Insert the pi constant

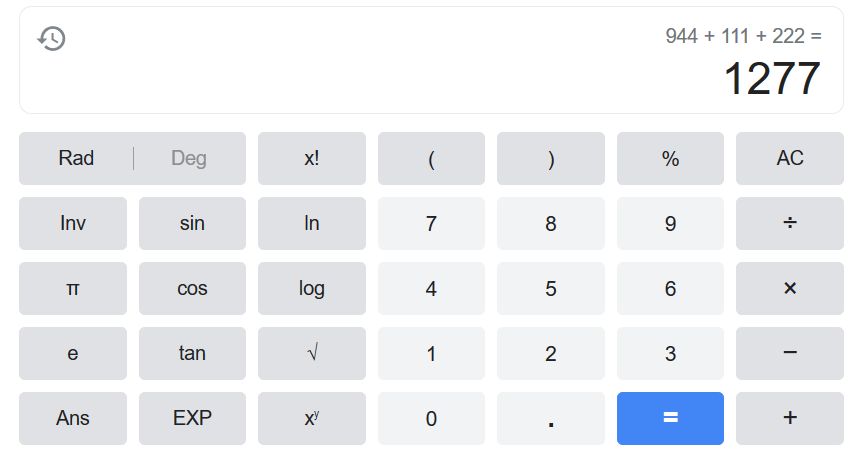73,289
